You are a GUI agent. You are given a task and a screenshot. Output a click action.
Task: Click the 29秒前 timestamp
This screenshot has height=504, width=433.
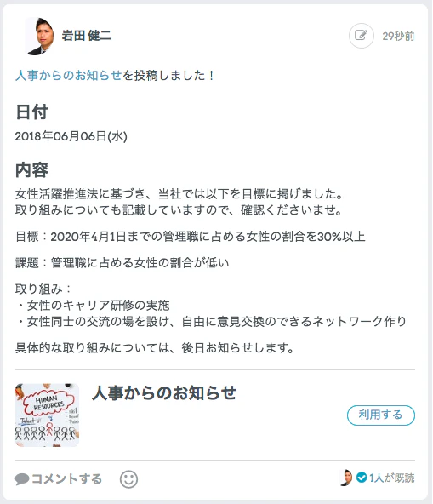[x=398, y=36]
